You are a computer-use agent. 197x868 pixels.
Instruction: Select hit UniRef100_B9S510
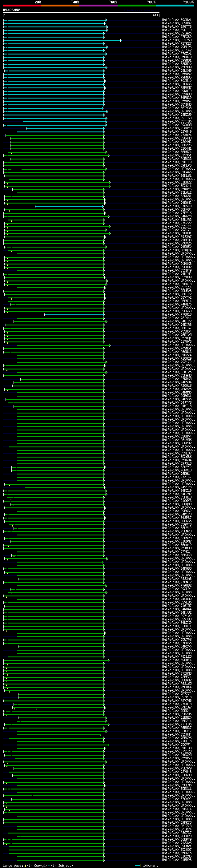[x=177, y=81]
